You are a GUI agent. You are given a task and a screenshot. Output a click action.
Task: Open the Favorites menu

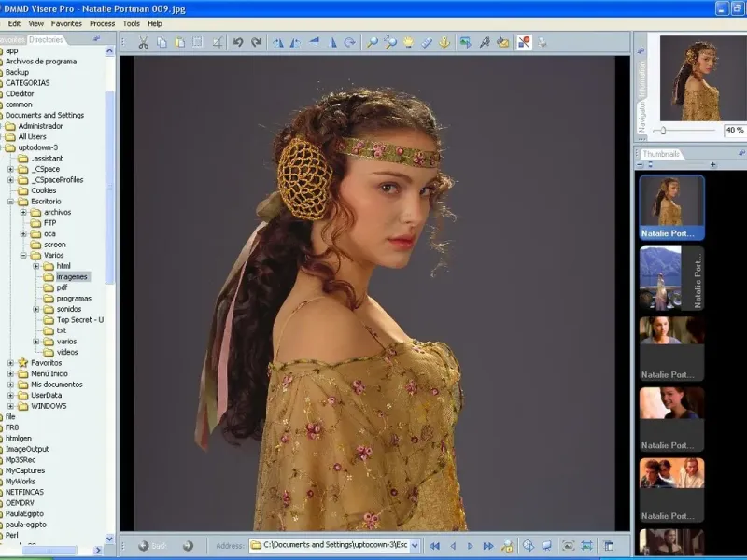pyautogui.click(x=66, y=23)
